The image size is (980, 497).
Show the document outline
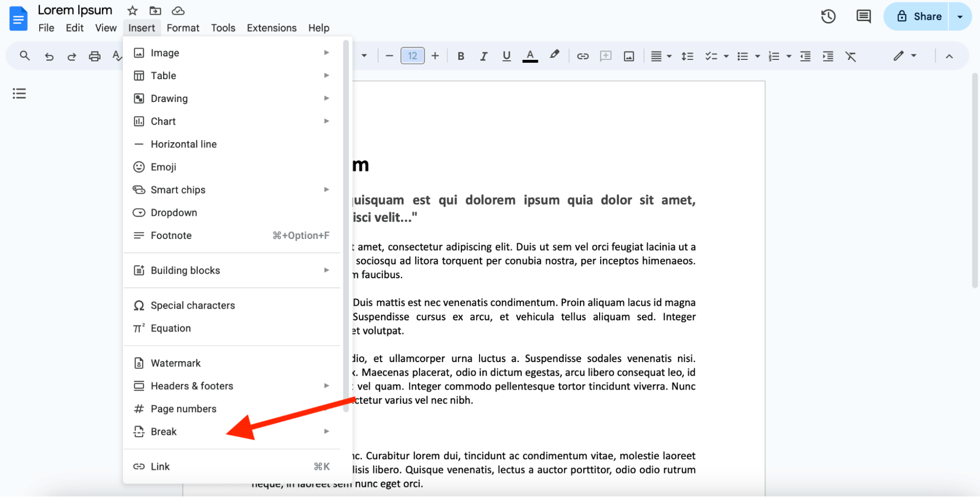pyautogui.click(x=19, y=93)
